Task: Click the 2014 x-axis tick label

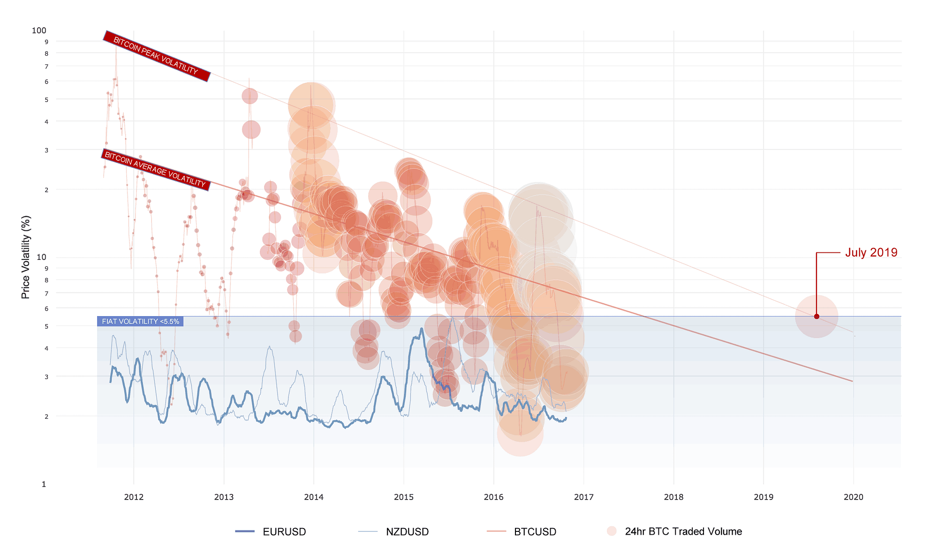Action: pos(314,497)
